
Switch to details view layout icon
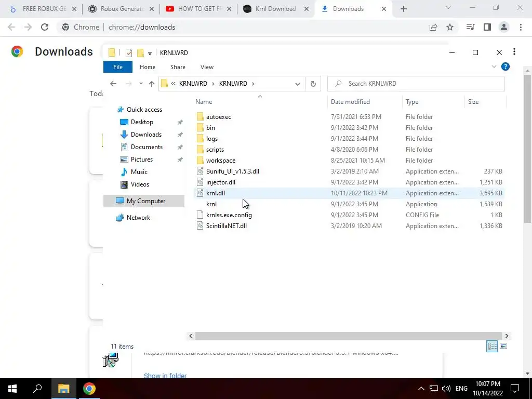(492, 346)
